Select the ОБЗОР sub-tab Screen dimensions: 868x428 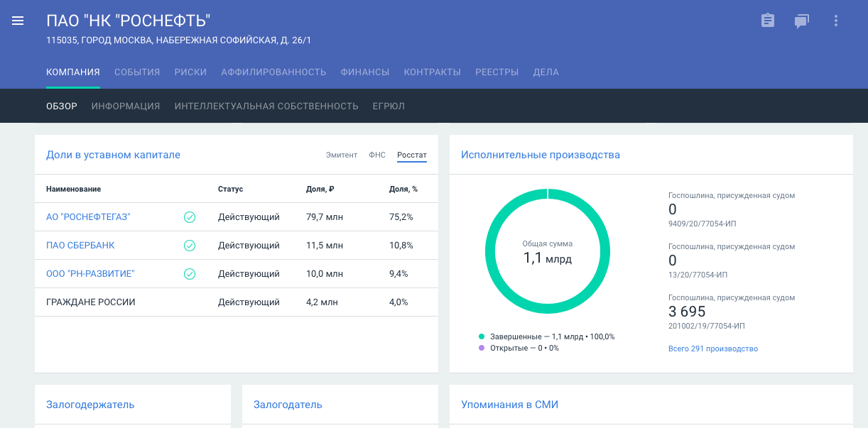point(62,106)
